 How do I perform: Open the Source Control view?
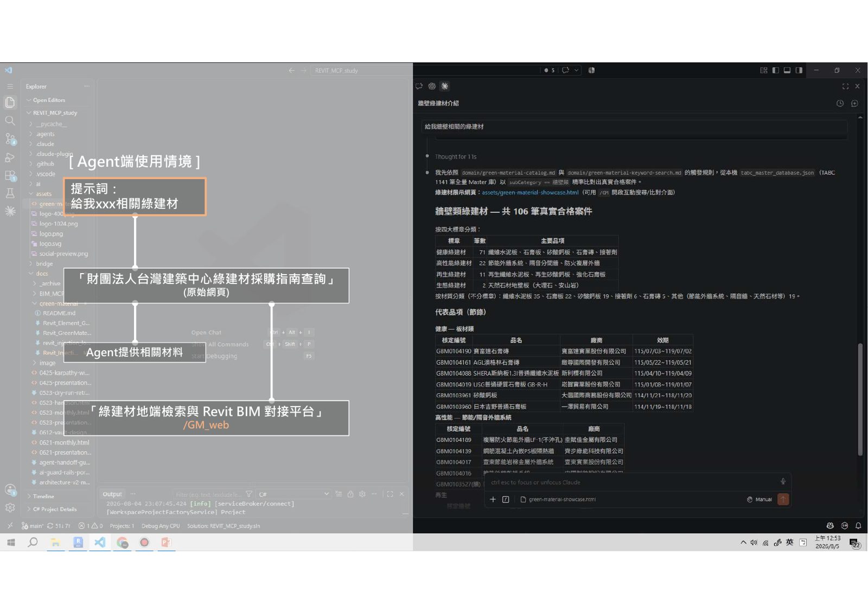click(x=10, y=139)
